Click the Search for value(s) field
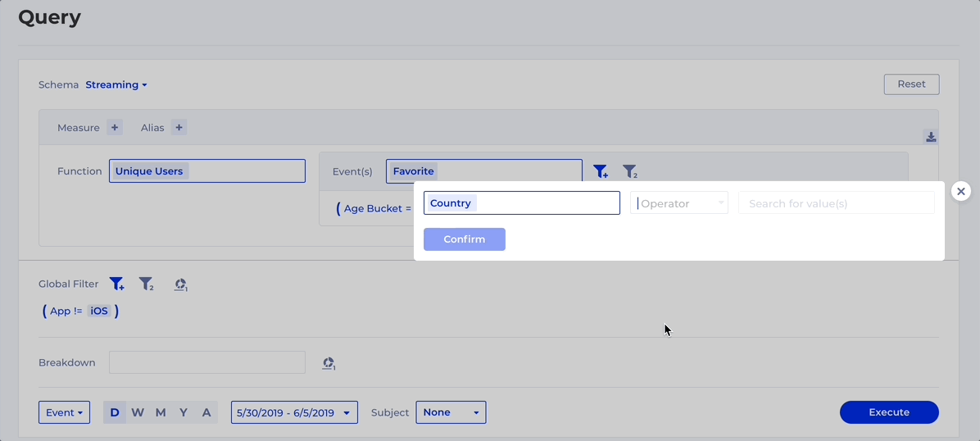 [x=837, y=203]
